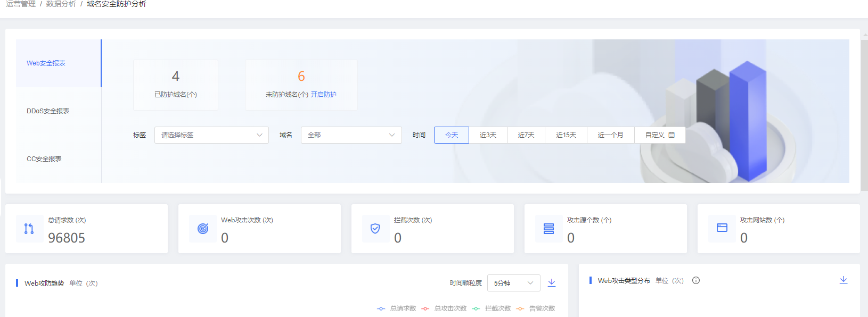Switch to DDoS安全报表 tab
The height and width of the screenshot is (317, 868).
48,111
